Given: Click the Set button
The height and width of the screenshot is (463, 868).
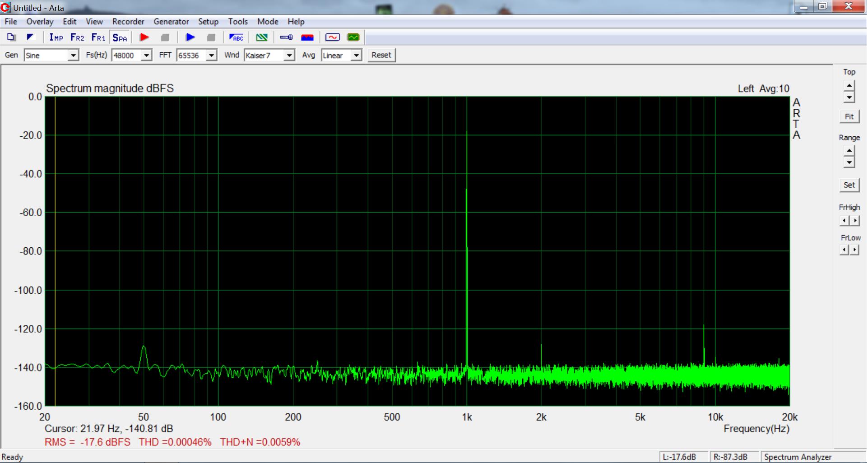Looking at the screenshot, I should point(849,185).
